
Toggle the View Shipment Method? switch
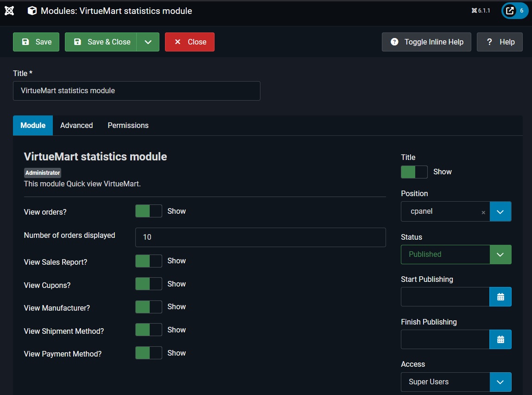[x=149, y=330]
